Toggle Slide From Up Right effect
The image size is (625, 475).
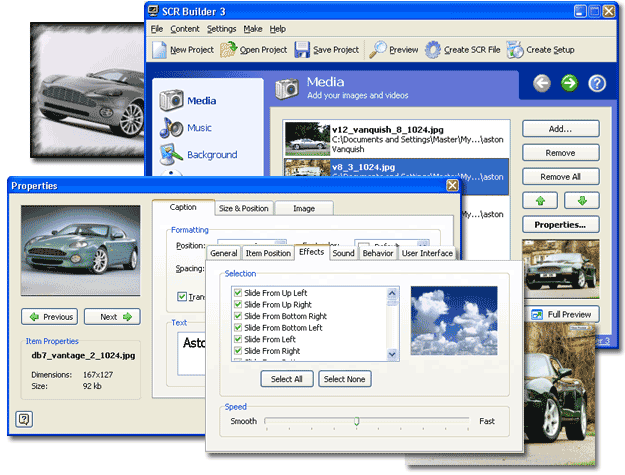pyautogui.click(x=238, y=304)
